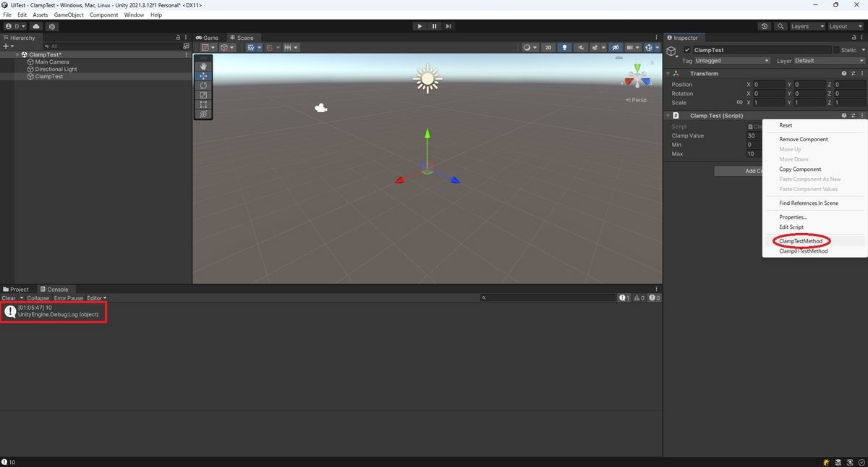The image size is (868, 467).
Task: Click Remove Component in the menu
Action: pyautogui.click(x=803, y=139)
